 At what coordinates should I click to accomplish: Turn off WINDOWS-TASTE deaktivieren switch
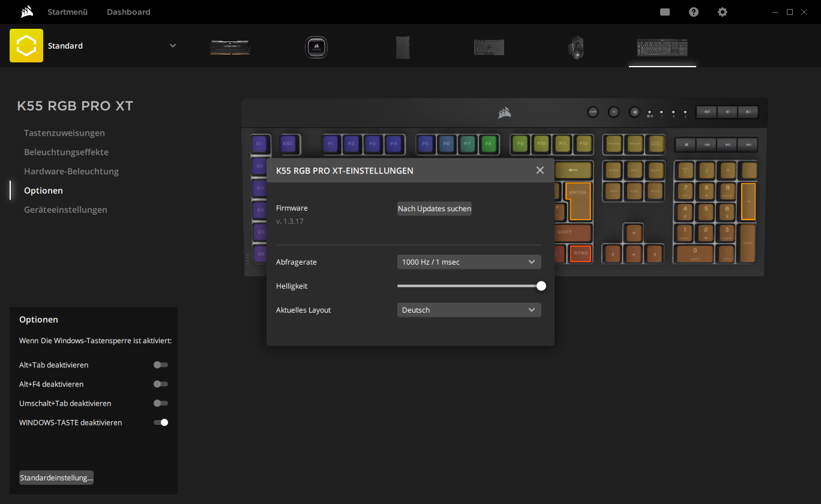pyautogui.click(x=160, y=422)
